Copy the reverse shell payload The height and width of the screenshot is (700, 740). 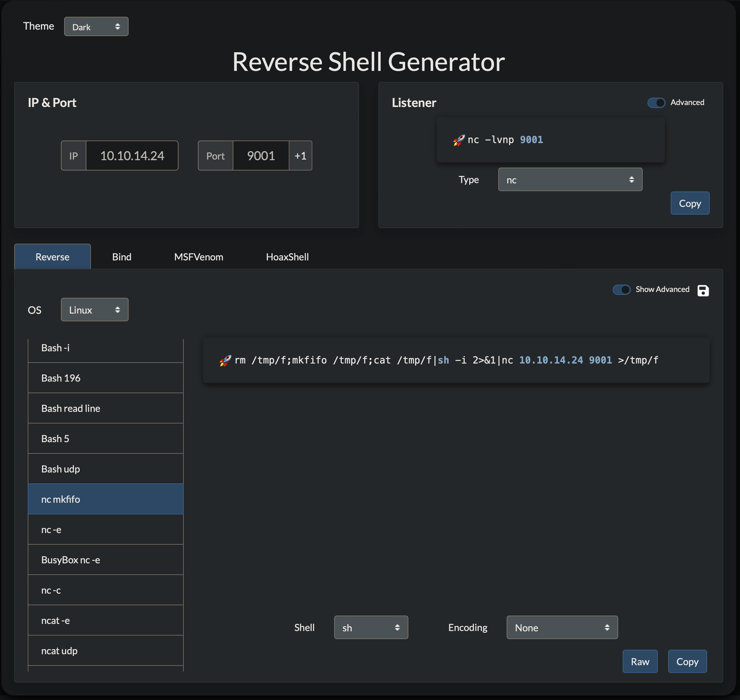(687, 661)
